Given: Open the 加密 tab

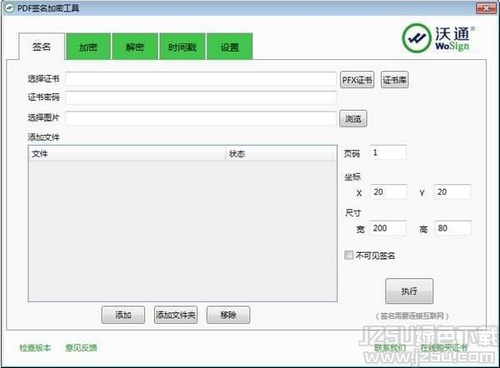Looking at the screenshot, I should (88, 47).
